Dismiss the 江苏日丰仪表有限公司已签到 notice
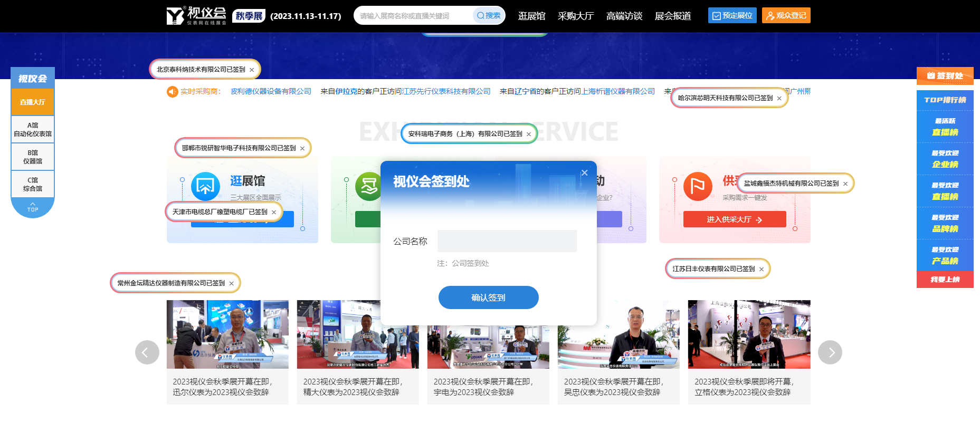 click(x=761, y=269)
